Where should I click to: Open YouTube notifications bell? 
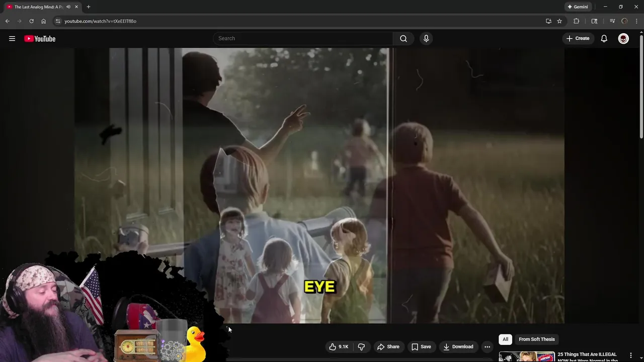(x=604, y=39)
